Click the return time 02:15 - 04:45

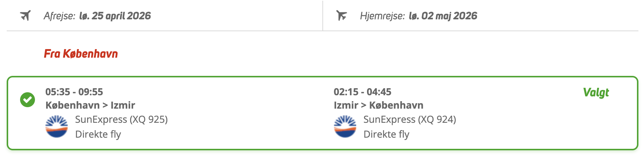pyautogui.click(x=363, y=92)
